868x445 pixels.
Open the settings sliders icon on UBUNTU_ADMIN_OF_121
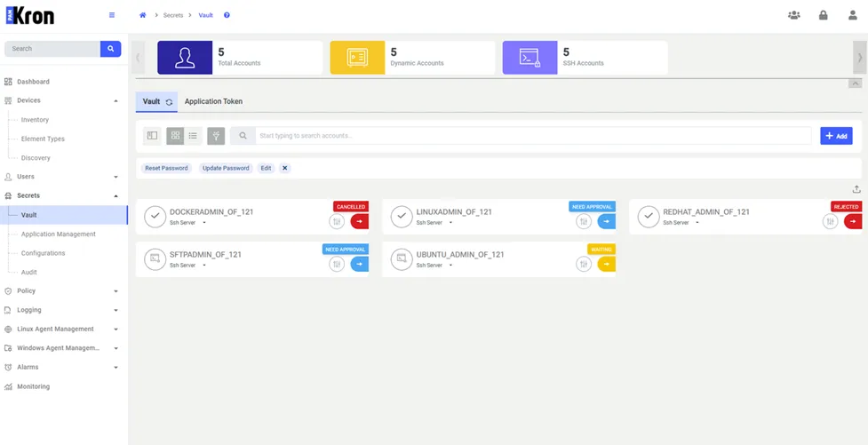tap(584, 264)
